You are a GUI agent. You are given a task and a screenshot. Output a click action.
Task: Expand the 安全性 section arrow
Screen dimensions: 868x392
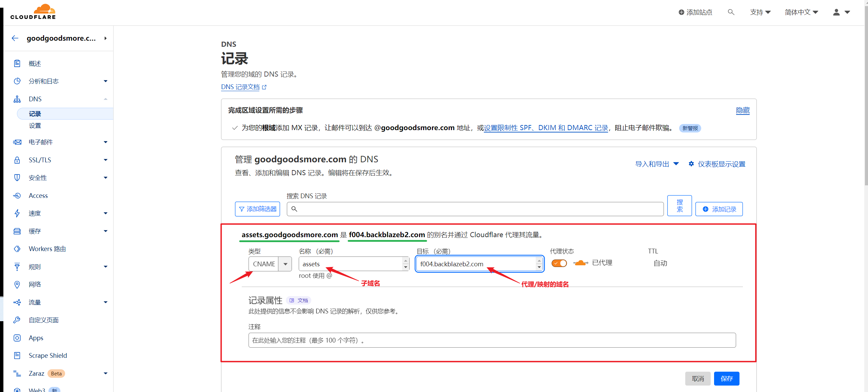pyautogui.click(x=105, y=178)
